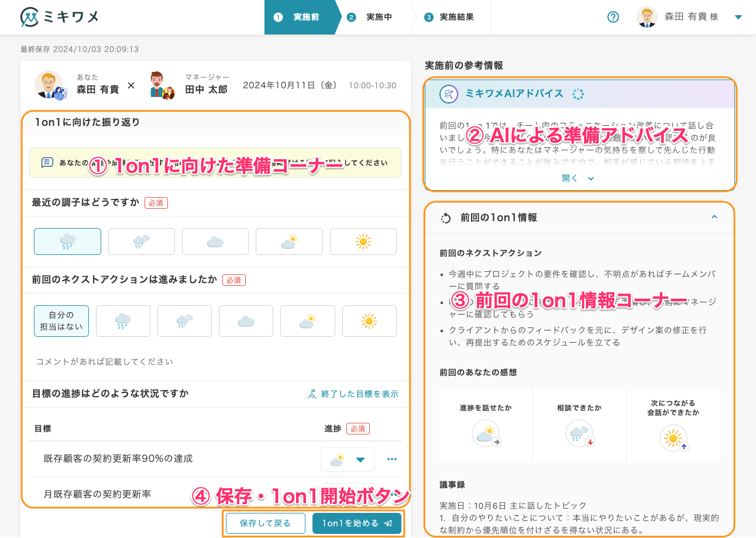Select heavy rain for 最近の調子
The height and width of the screenshot is (538, 756).
(67, 242)
